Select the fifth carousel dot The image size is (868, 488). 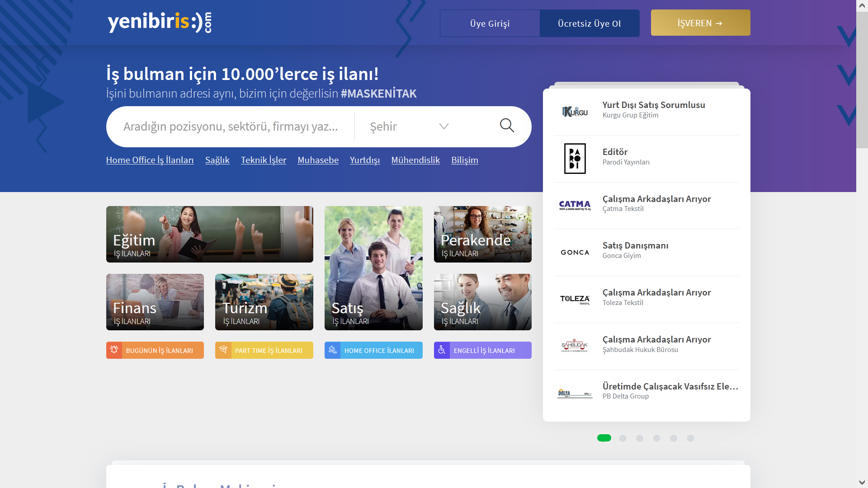pyautogui.click(x=674, y=438)
